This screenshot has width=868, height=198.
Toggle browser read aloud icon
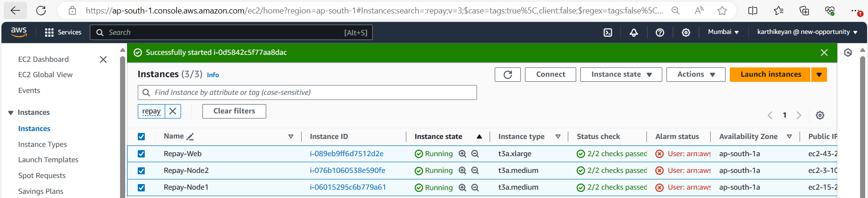[x=699, y=11]
